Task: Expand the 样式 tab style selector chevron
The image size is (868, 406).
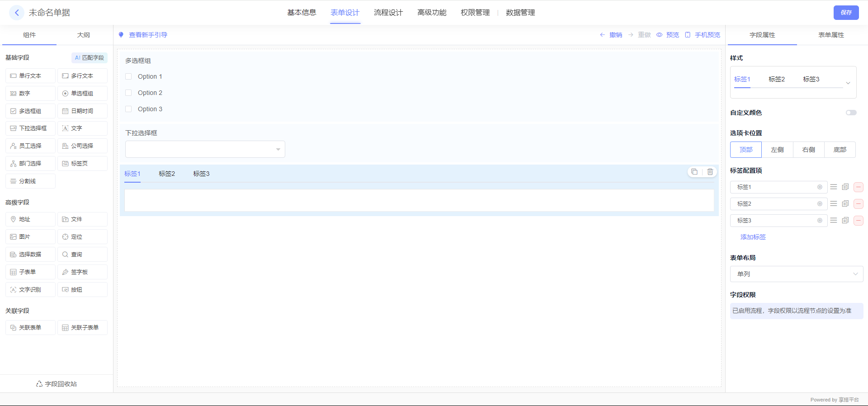Action: pyautogui.click(x=848, y=83)
